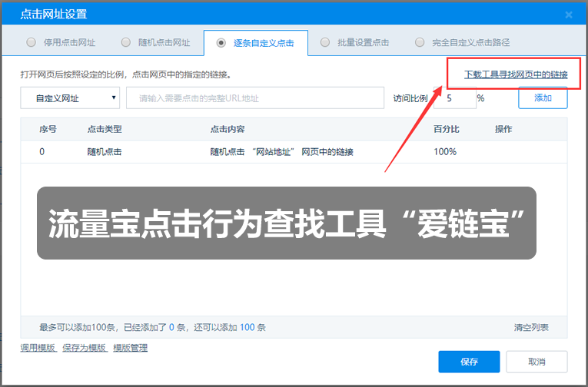Select the 随机点击 row cell
Viewport: 588px width, 387px height.
105,152
